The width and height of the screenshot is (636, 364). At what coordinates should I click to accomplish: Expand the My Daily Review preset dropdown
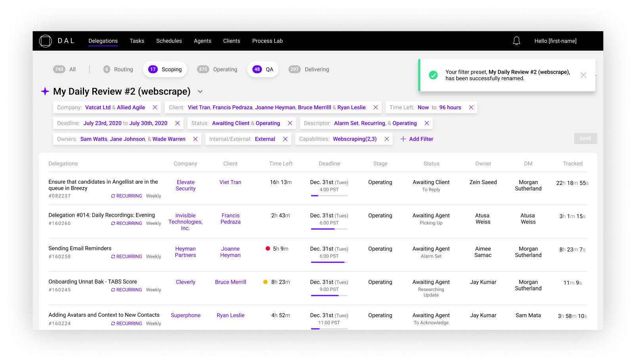200,91
